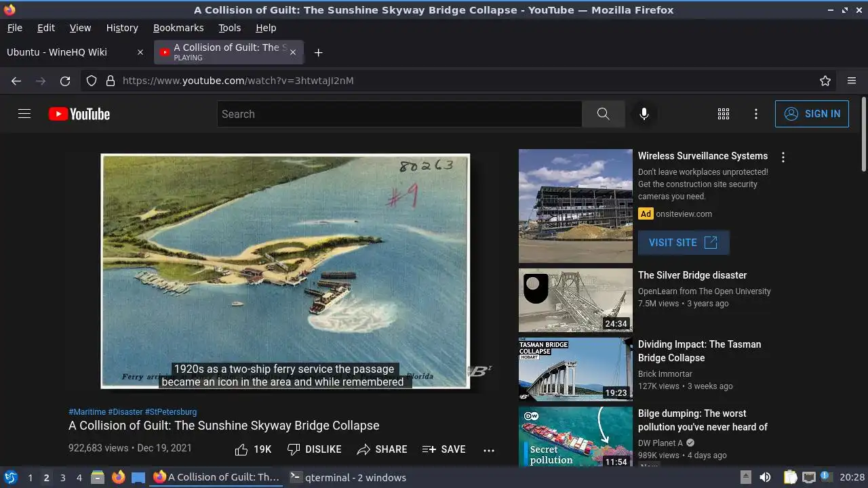Open the file manager panel icon
This screenshot has height=488, width=868.
tap(97, 477)
